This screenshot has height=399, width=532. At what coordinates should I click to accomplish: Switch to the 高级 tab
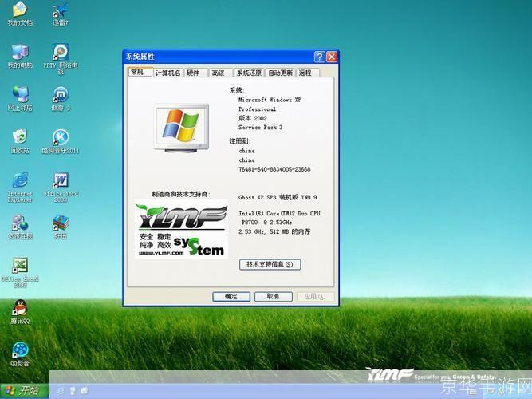(x=220, y=73)
